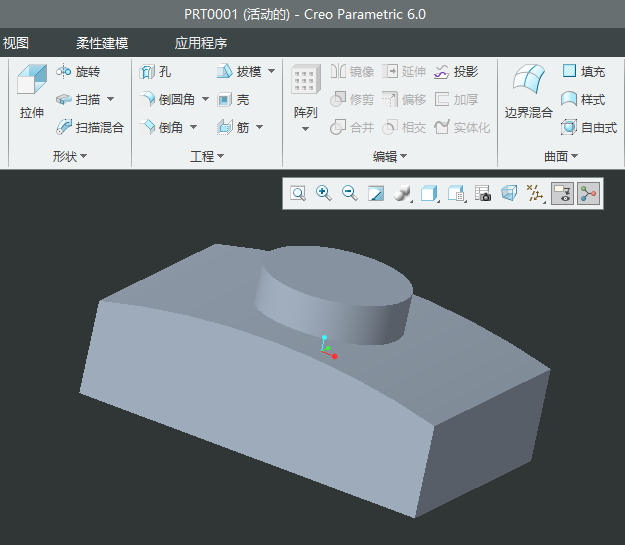Open the Style (样式) surface tool
This screenshot has height=545, width=625.
tap(583, 99)
